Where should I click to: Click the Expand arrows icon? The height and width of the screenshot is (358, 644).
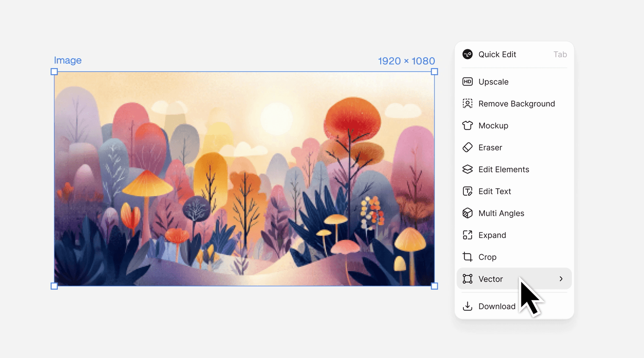pos(467,235)
